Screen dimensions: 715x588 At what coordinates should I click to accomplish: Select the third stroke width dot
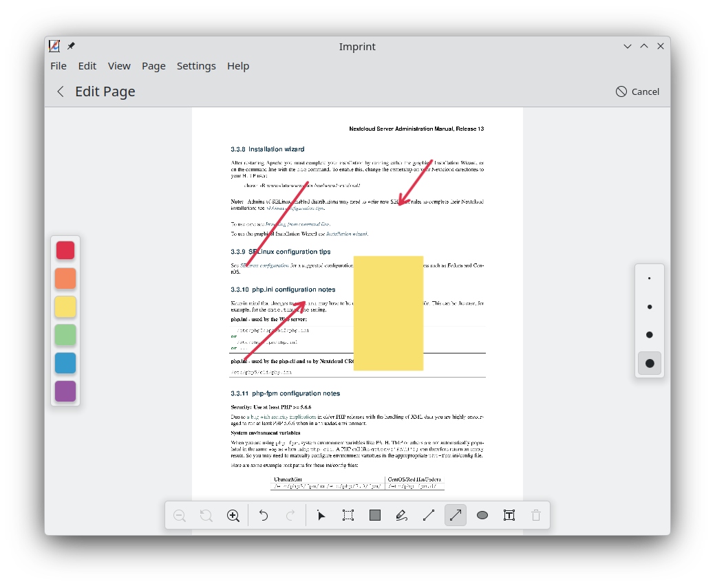pos(650,335)
